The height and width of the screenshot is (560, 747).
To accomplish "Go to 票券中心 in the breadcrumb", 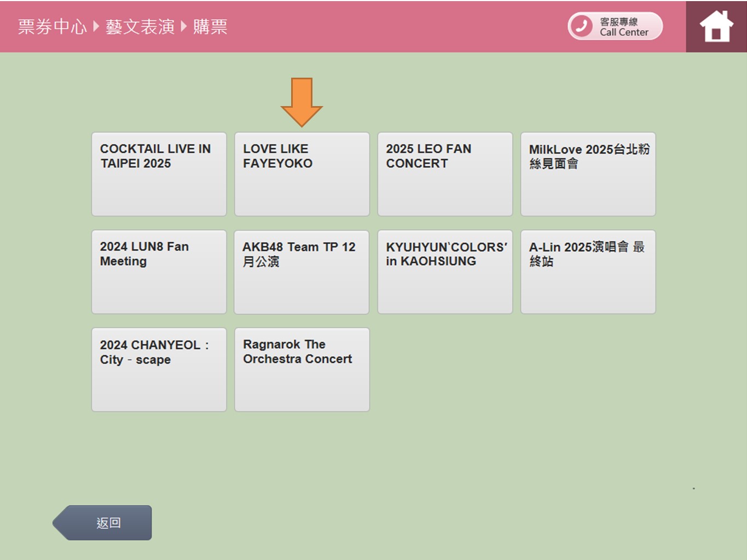I will [53, 27].
